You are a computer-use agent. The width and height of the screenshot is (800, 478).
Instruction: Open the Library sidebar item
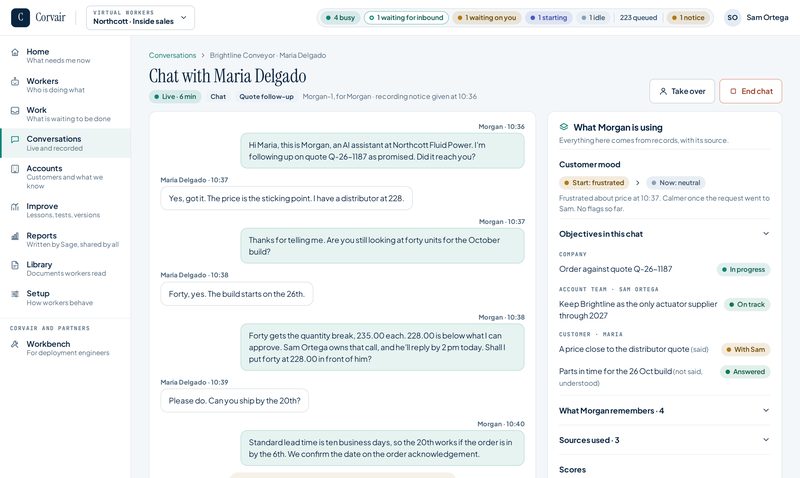pyautogui.click(x=65, y=268)
